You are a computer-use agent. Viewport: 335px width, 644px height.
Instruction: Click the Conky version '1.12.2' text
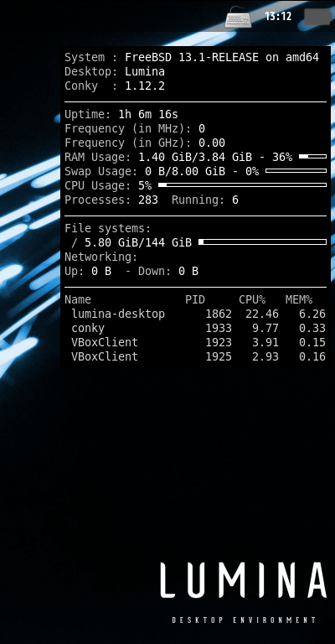point(145,86)
